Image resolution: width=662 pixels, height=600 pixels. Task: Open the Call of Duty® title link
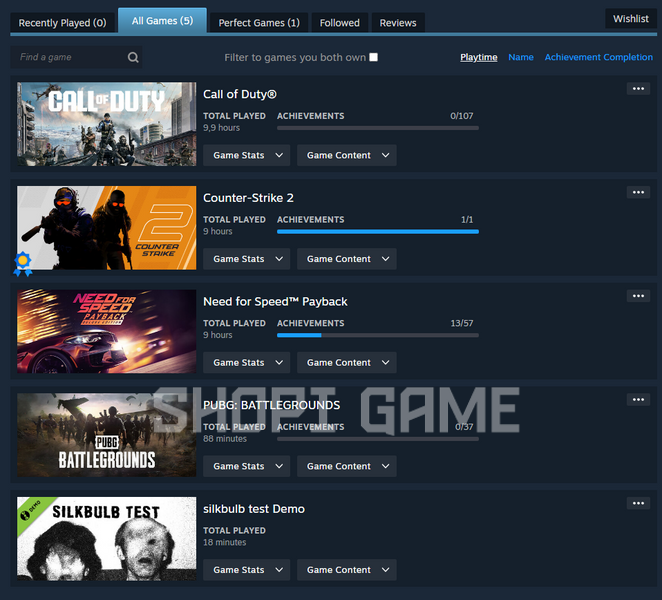click(240, 94)
